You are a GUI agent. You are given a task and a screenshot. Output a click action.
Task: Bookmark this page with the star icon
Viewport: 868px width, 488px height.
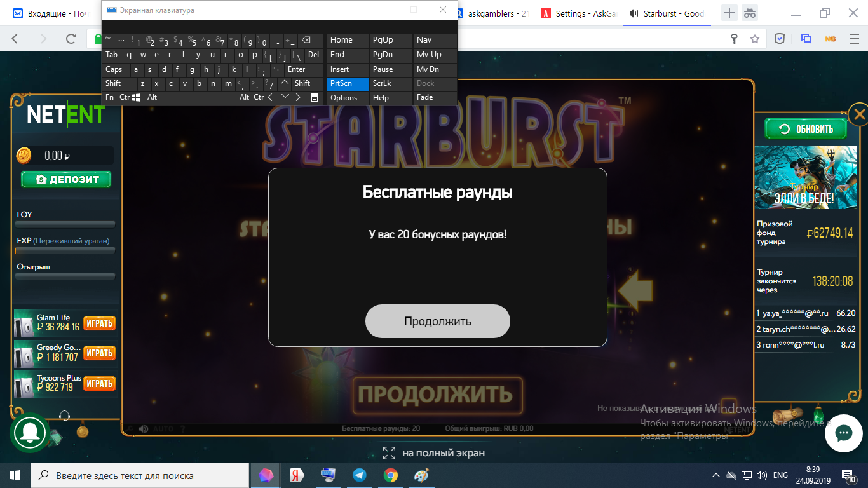coord(755,39)
